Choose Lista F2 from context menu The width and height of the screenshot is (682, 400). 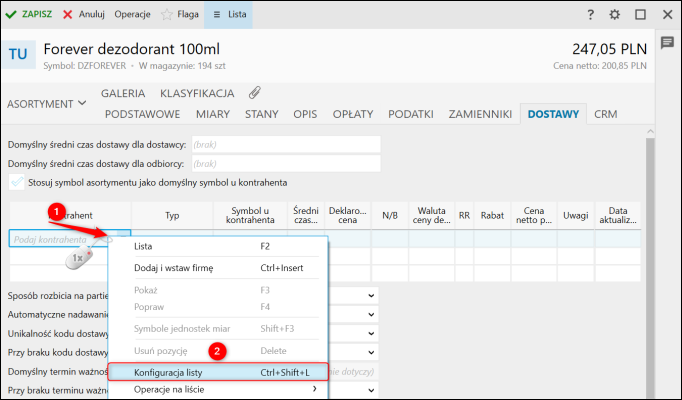(x=218, y=247)
